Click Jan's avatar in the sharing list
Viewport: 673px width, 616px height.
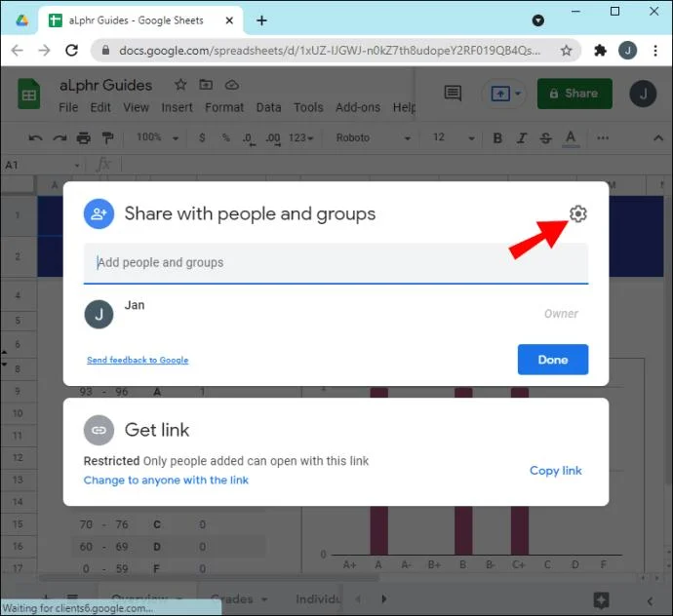(x=99, y=315)
